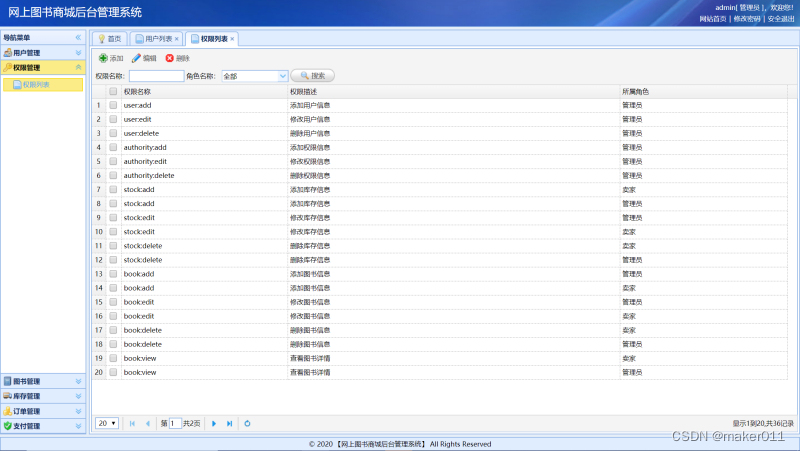Check the box for row 19 book:view
This screenshot has width=800, height=451.
[113, 358]
